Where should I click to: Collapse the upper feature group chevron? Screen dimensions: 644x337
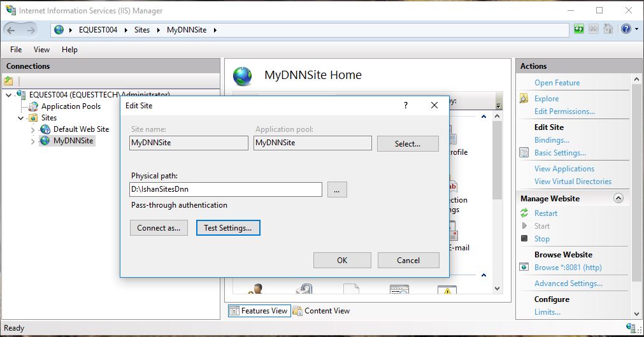point(484,117)
